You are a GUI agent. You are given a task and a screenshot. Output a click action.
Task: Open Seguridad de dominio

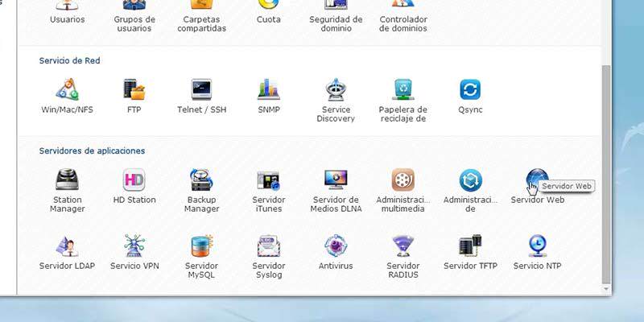[336, 16]
